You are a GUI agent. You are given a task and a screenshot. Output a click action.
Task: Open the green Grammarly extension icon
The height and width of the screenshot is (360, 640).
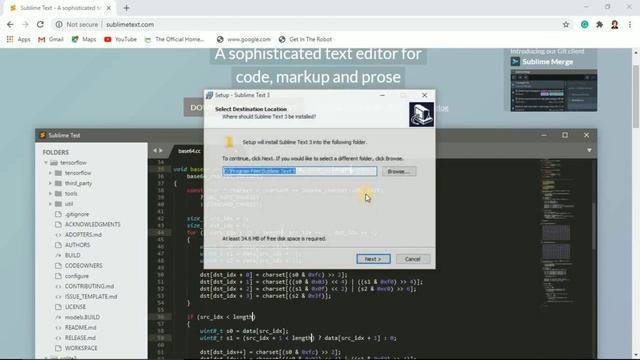pyautogui.click(x=584, y=24)
